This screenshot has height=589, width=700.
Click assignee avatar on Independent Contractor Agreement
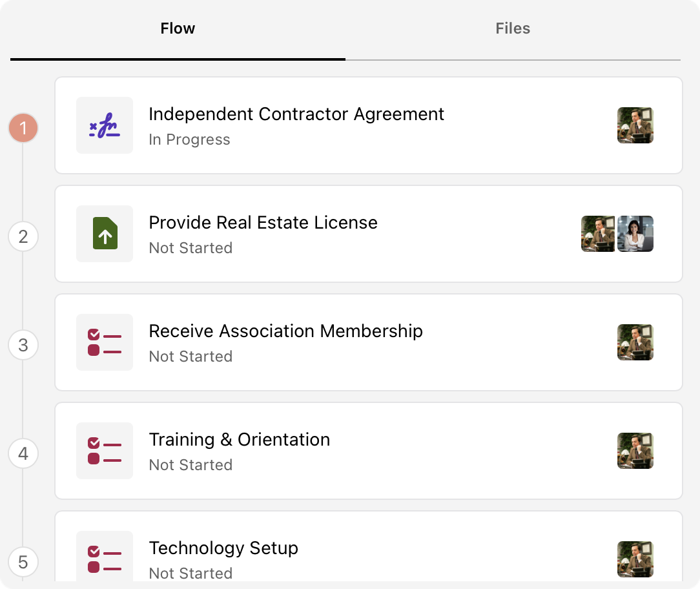click(x=635, y=125)
